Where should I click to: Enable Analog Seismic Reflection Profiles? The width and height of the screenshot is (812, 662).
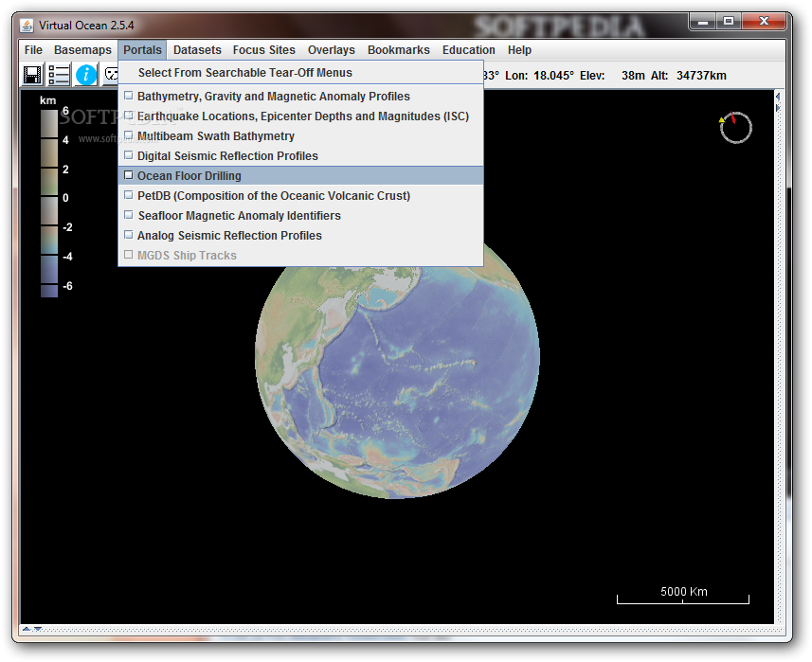[129, 235]
